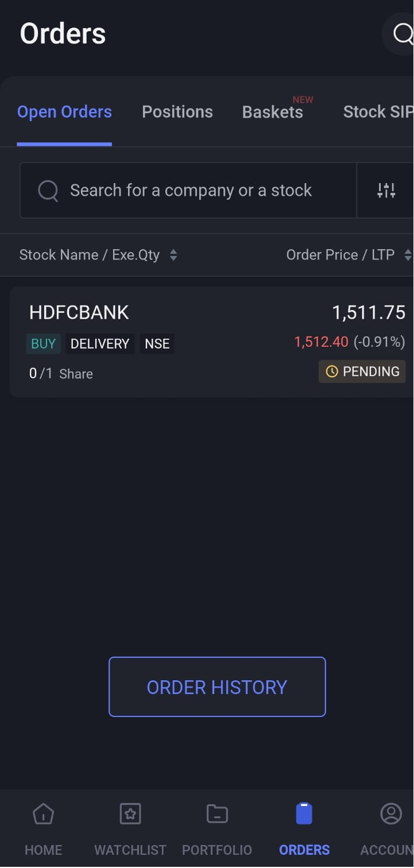
Task: Focus the company or stock search field
Action: [x=189, y=190]
